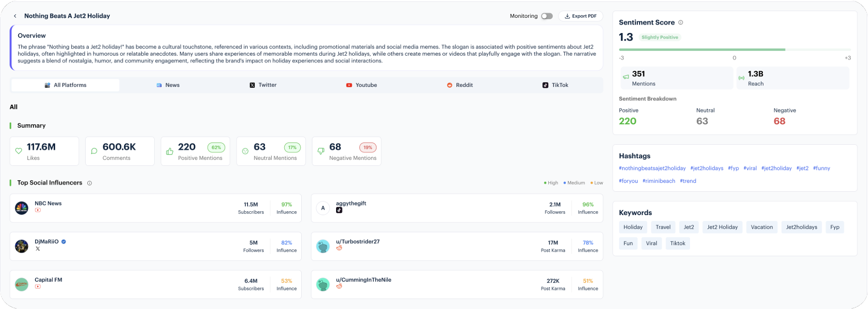Select the Youtube tab

[x=361, y=85]
